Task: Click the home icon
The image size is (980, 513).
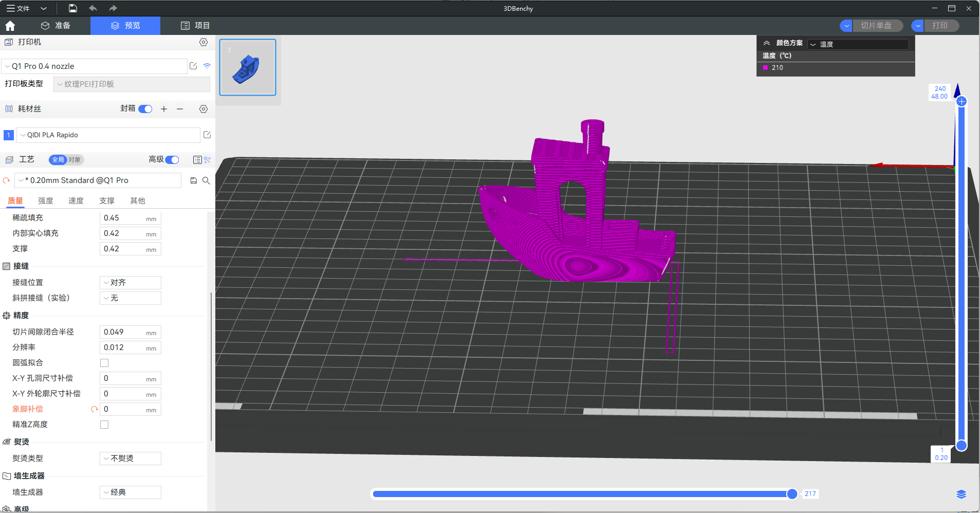Action: [10, 26]
